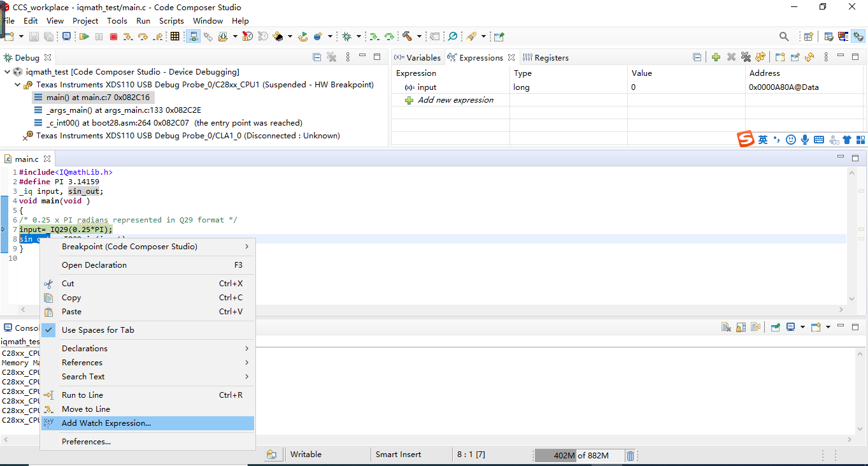
Task: Open the Scripts menu
Action: pyautogui.click(x=171, y=20)
